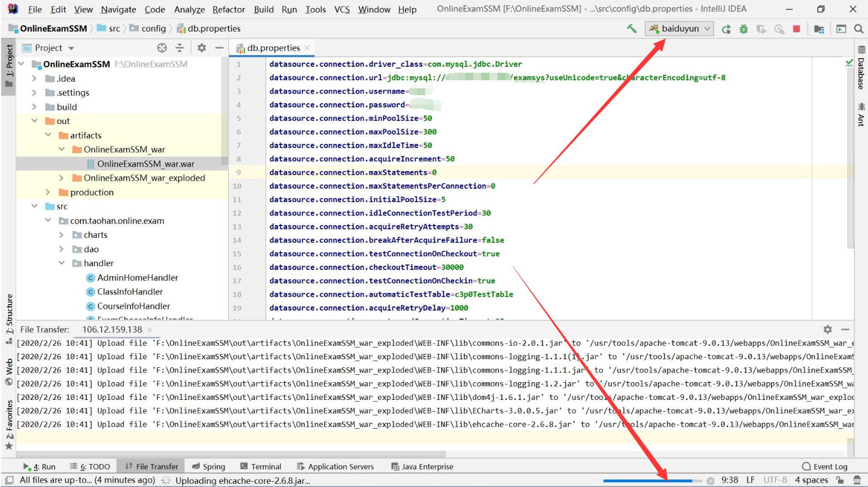Open the Event Log
The height and width of the screenshot is (487, 868).
tap(825, 467)
